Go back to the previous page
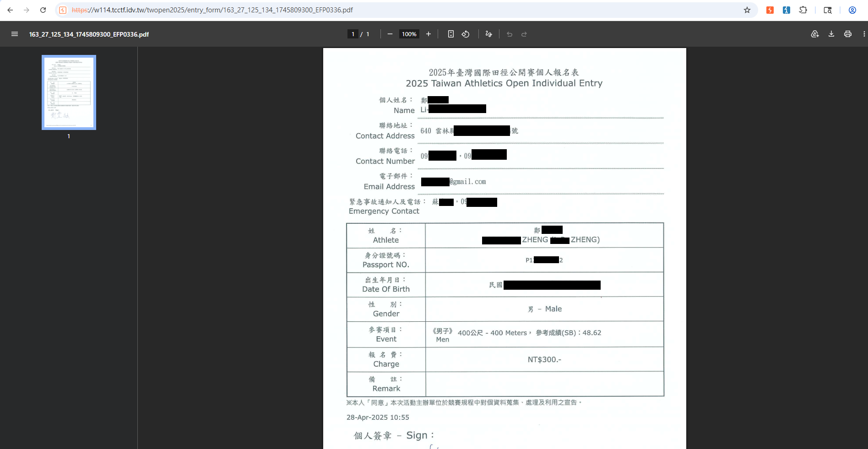The image size is (868, 449). coord(10,10)
